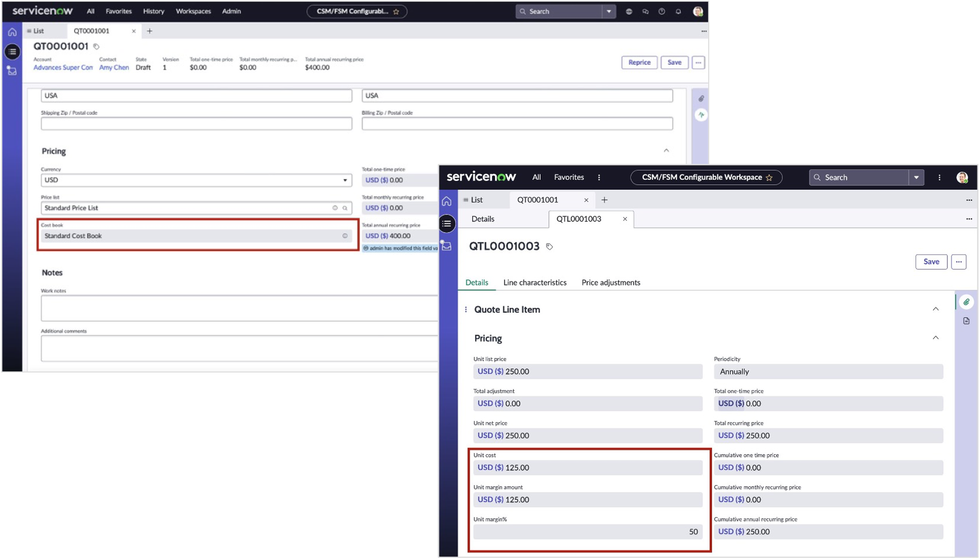Click Save in the front QTL0001003 window
980x558 pixels.
tap(931, 262)
